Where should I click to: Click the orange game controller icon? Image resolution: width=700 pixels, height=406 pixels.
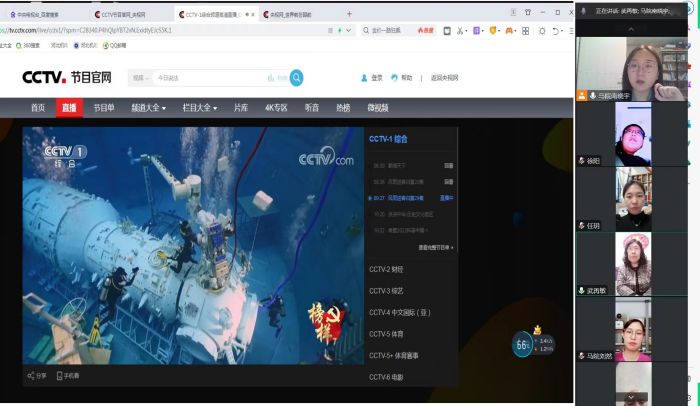click(509, 31)
